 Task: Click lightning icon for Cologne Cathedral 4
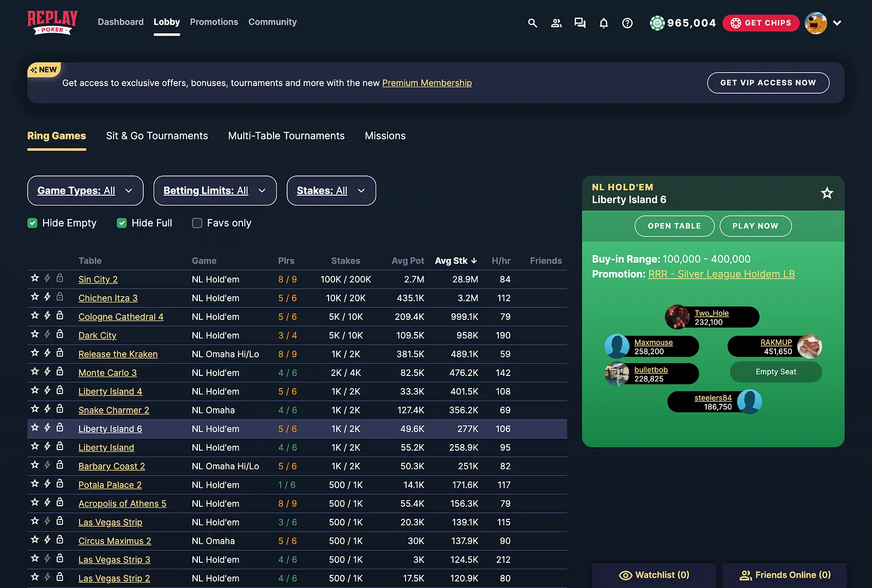[x=47, y=316]
